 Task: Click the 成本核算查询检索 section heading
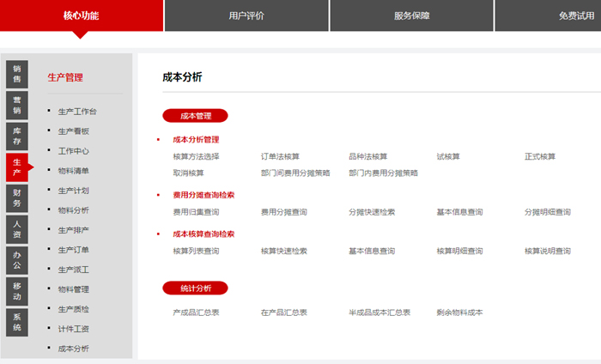(203, 234)
